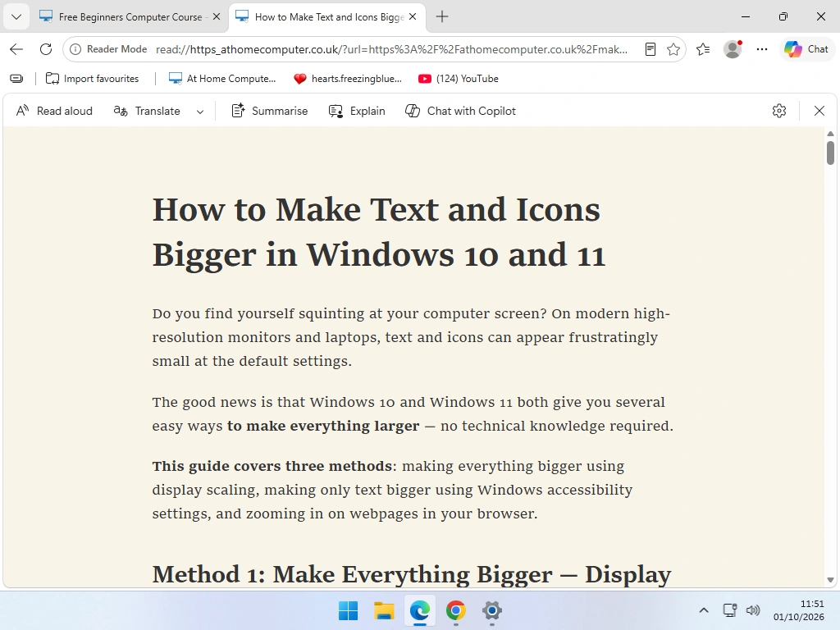Toggle the vertical tabs icon in favourites bar
The image size is (840, 630).
pos(16,79)
